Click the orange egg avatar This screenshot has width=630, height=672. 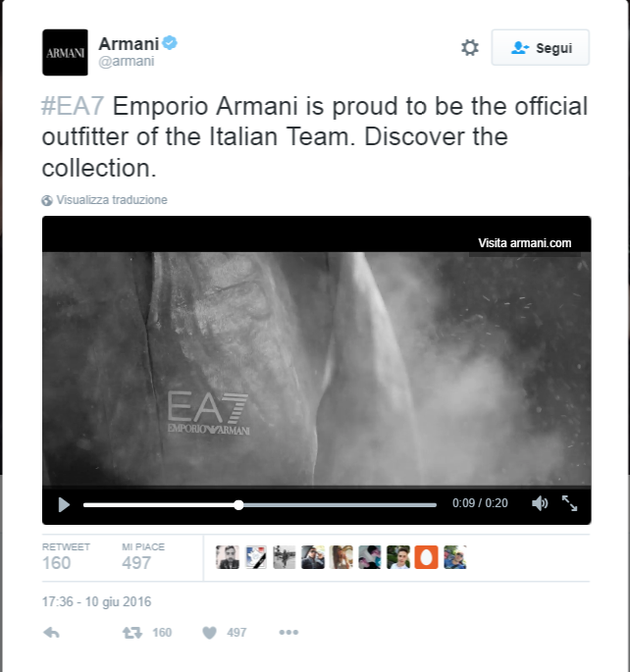pos(427,557)
